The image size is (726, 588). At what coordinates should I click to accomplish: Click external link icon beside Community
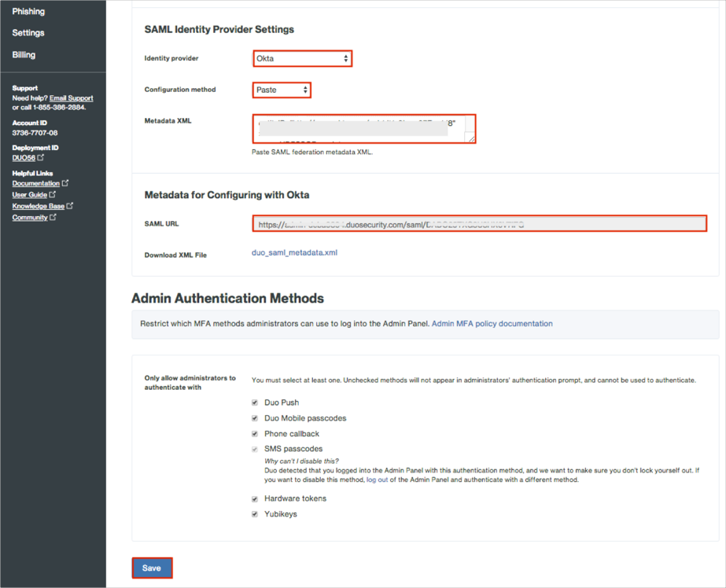point(53,218)
